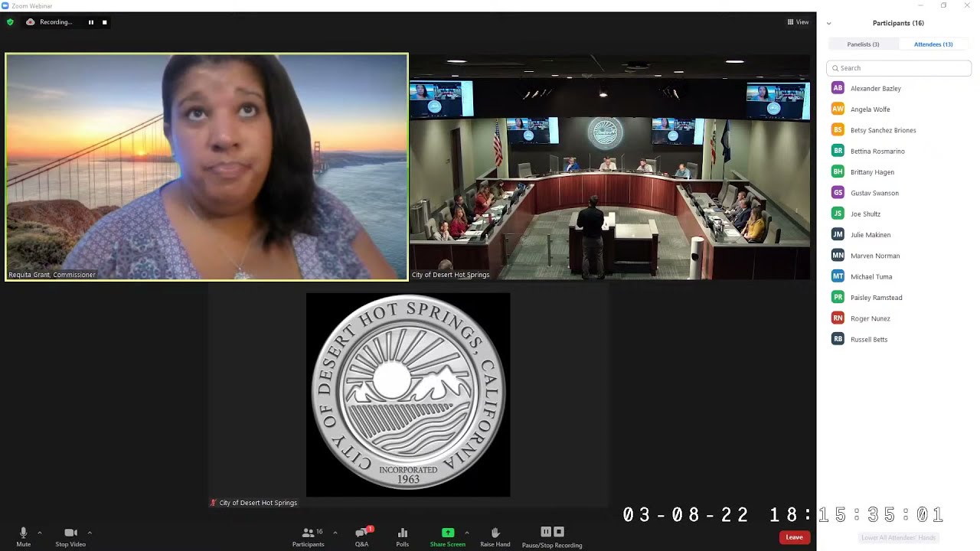The image size is (980, 551).
Task: Click the pause icon above Pause/Stop Recording
Action: tap(546, 532)
